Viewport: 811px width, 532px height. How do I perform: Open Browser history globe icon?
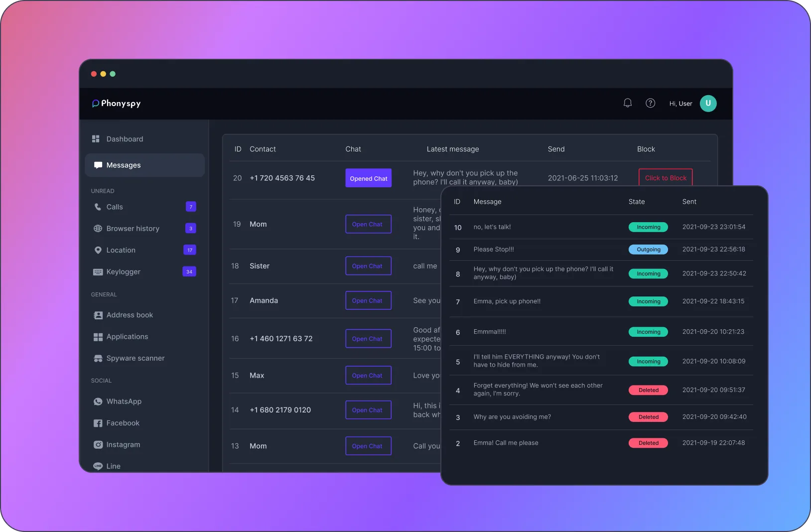click(x=98, y=229)
